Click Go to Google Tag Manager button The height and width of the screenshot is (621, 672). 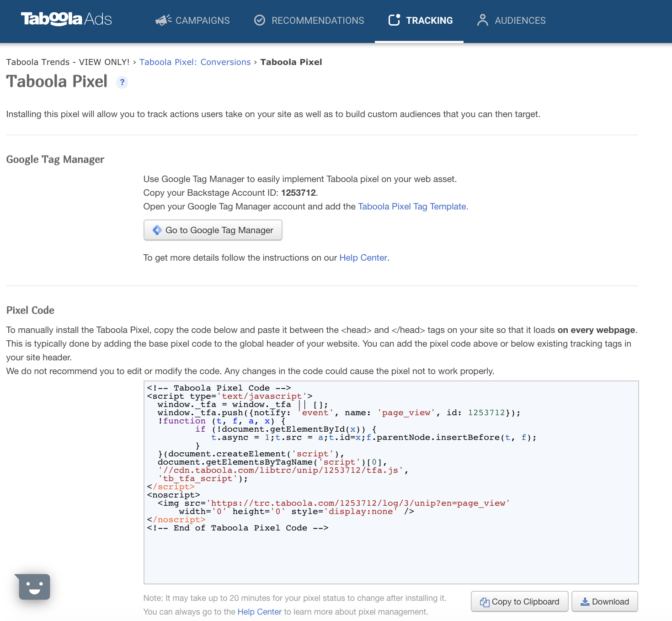(x=213, y=230)
